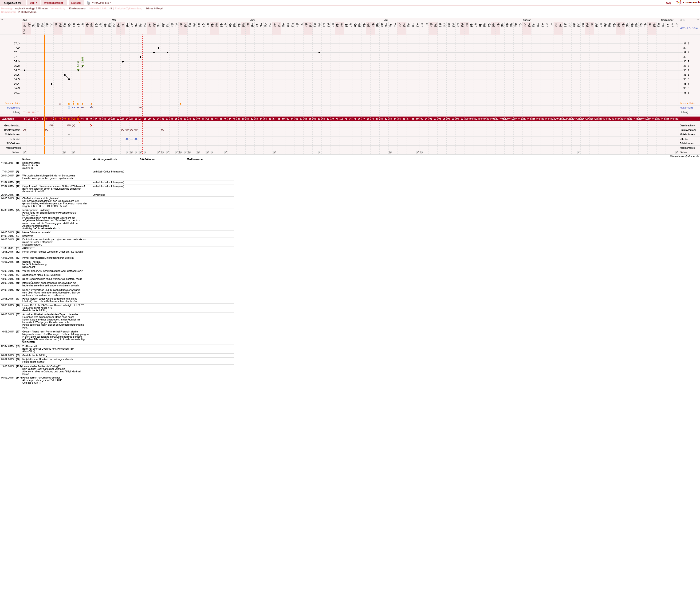Image resolution: width=700 pixels, height=609 pixels.
Task: Click the ø cervical mucus symbol on day 9
Action: click(60, 103)
